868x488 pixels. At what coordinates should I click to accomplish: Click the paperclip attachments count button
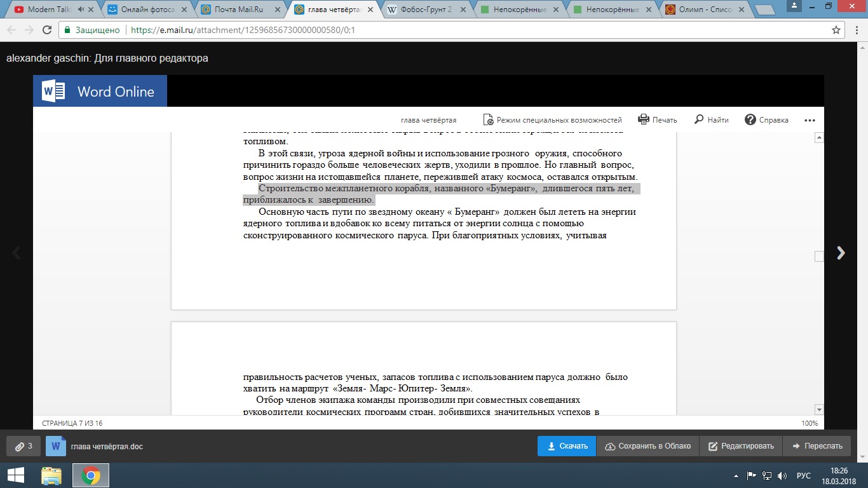(24, 446)
